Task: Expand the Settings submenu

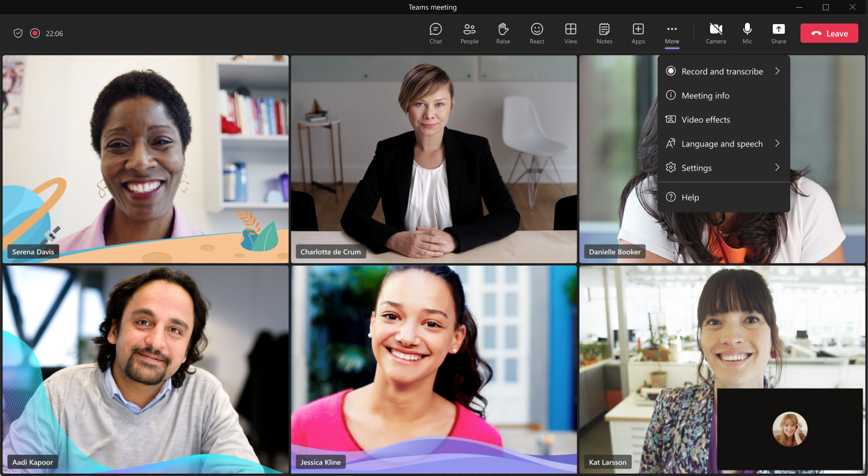Action: (x=723, y=168)
